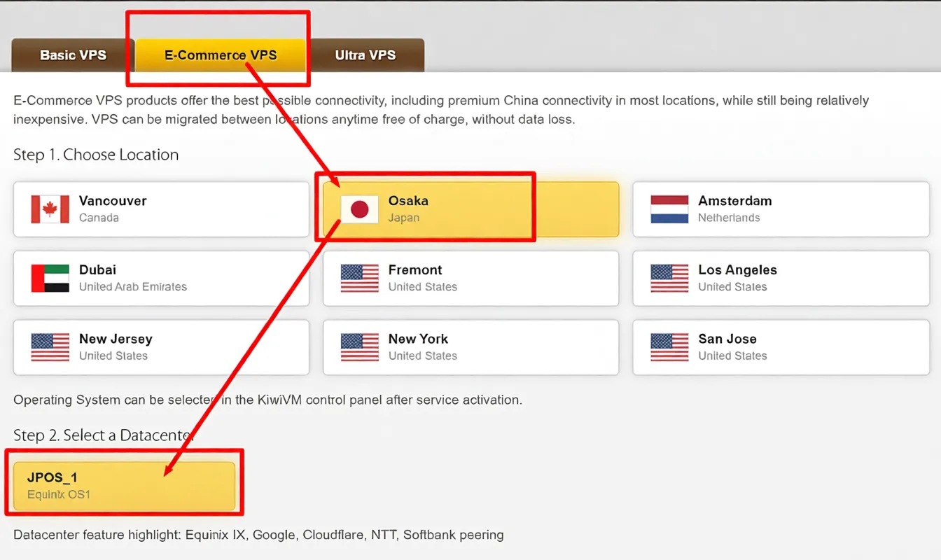The height and width of the screenshot is (560, 941).
Task: Click the Japan flag icon
Action: click(360, 209)
